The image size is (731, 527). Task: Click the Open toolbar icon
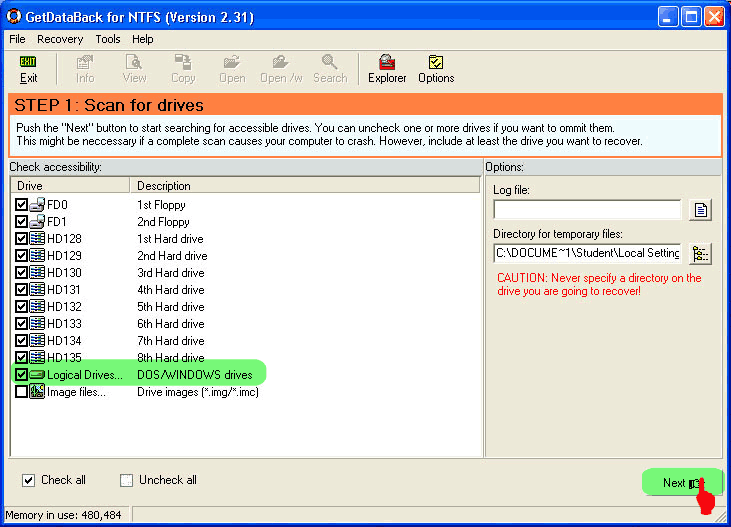(x=232, y=62)
